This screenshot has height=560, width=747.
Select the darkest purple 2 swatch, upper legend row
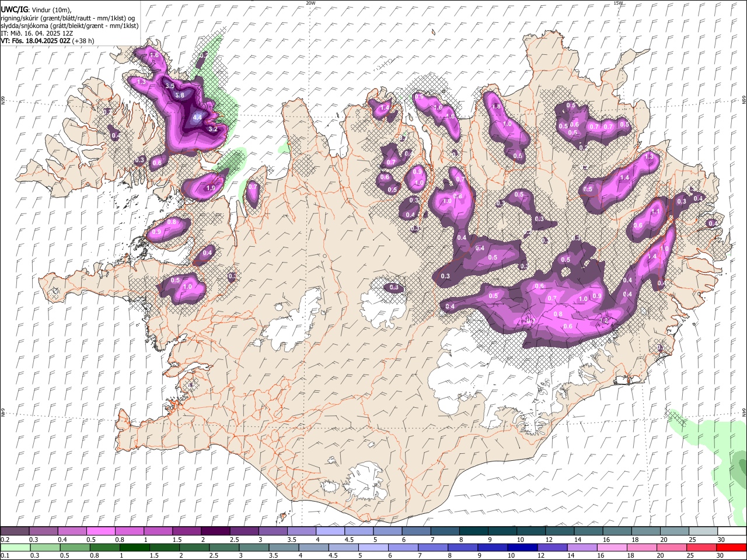click(215, 531)
